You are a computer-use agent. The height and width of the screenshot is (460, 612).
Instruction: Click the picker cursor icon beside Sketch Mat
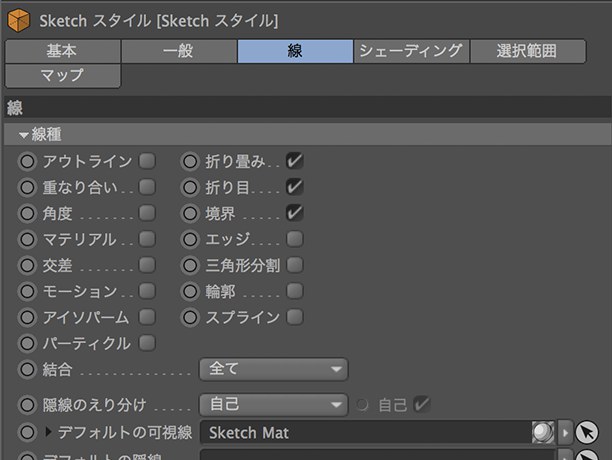point(587,432)
